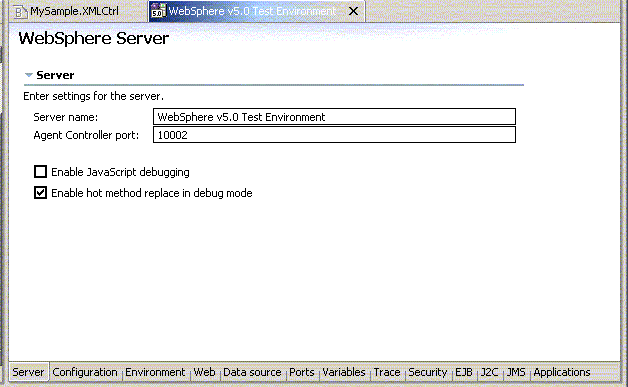This screenshot has width=628, height=387.
Task: Open the Variables bottom tab
Action: click(344, 372)
